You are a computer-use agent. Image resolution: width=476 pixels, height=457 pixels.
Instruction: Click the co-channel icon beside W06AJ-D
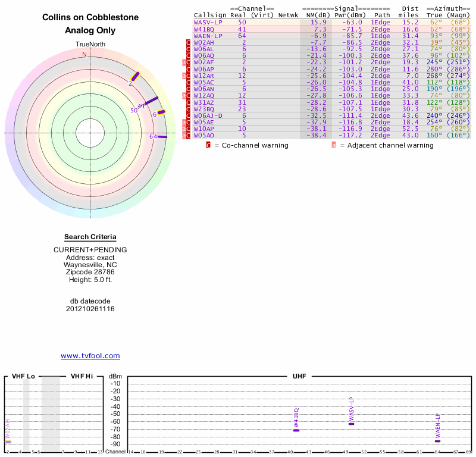pyautogui.click(x=189, y=115)
